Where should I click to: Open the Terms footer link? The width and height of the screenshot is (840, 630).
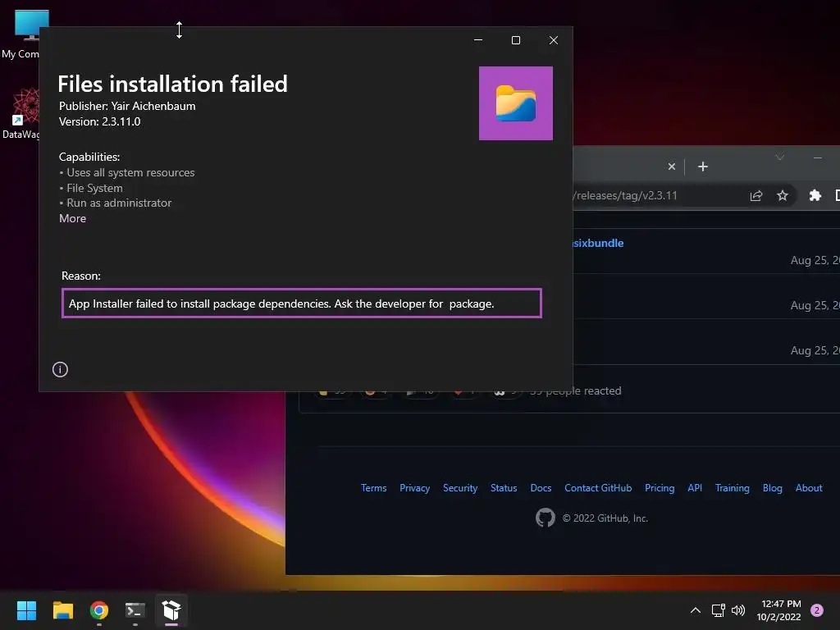click(373, 488)
